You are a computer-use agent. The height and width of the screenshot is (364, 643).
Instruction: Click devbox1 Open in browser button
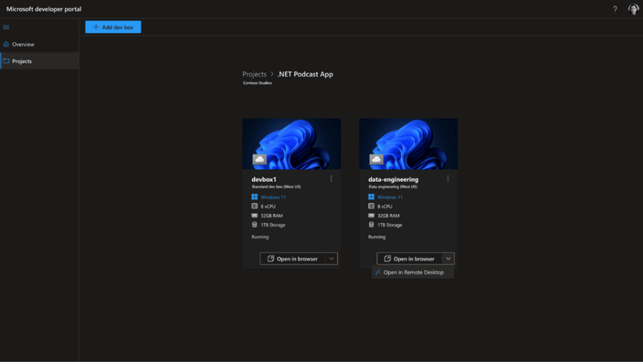pyautogui.click(x=293, y=259)
